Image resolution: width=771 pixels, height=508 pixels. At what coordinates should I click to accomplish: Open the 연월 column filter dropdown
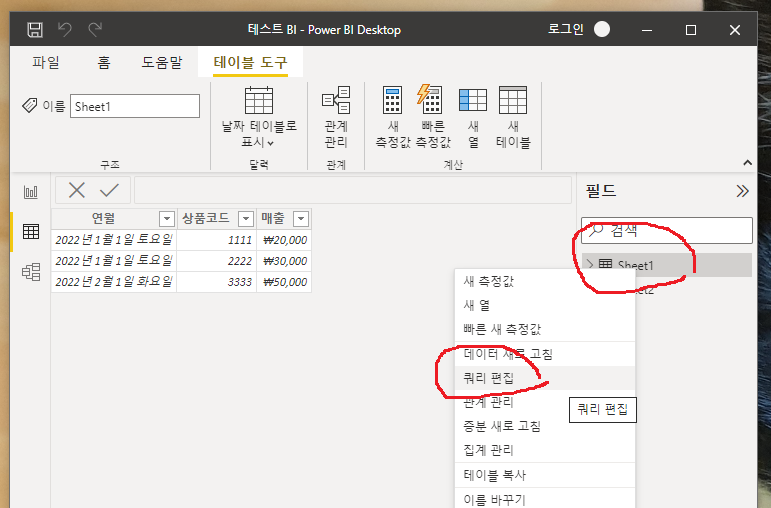[x=167, y=218]
